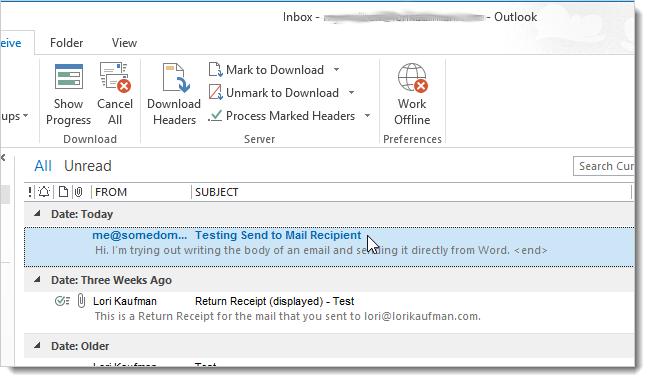Click the read receipt icon beside Lori Kaufman

pos(62,301)
